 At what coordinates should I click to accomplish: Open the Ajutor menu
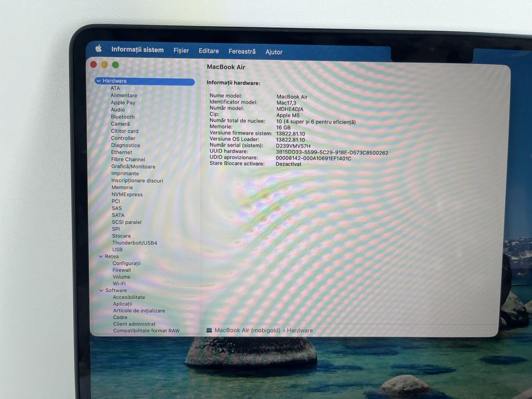[274, 52]
